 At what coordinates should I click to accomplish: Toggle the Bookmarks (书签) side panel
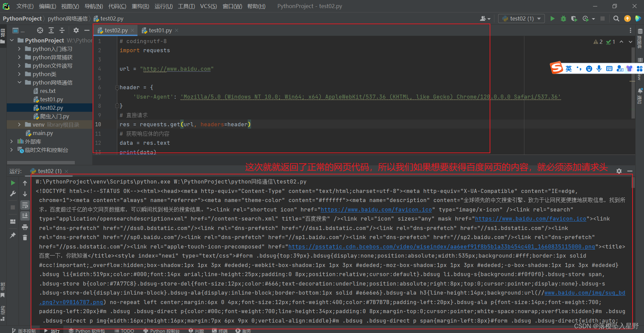[3, 290]
